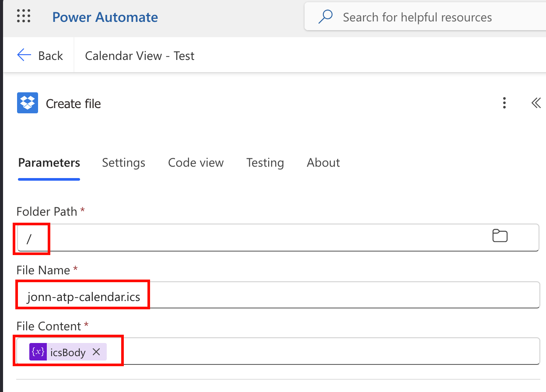Screen dimensions: 546x392
Task: Click Search for helpful resources box
Action: click(x=425, y=17)
